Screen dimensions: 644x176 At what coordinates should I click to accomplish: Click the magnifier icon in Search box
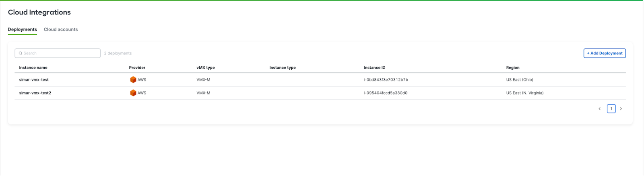(x=21, y=53)
